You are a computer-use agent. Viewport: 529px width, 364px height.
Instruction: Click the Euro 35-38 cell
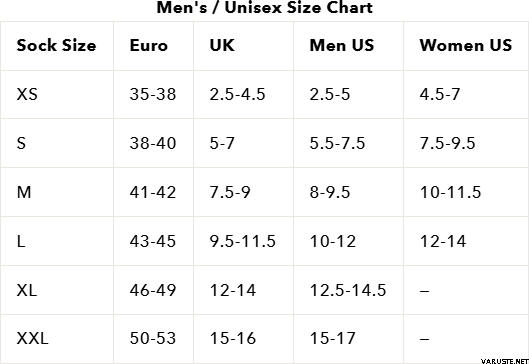coord(153,94)
